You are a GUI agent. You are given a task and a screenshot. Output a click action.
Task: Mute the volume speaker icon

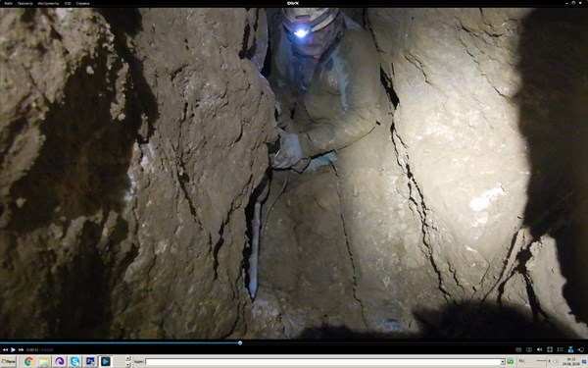coord(539,349)
